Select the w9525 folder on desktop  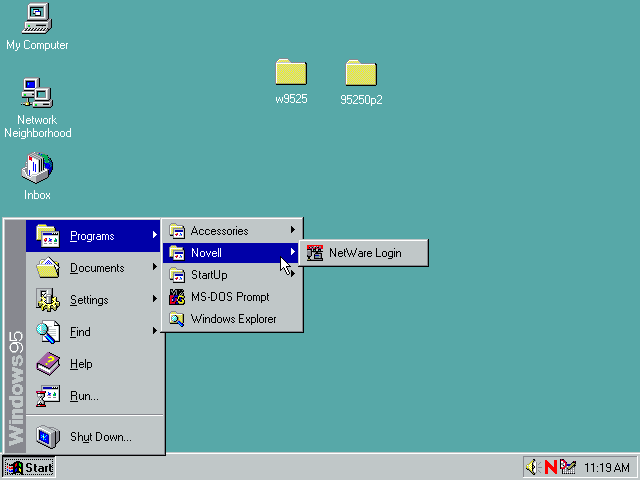click(x=291, y=82)
